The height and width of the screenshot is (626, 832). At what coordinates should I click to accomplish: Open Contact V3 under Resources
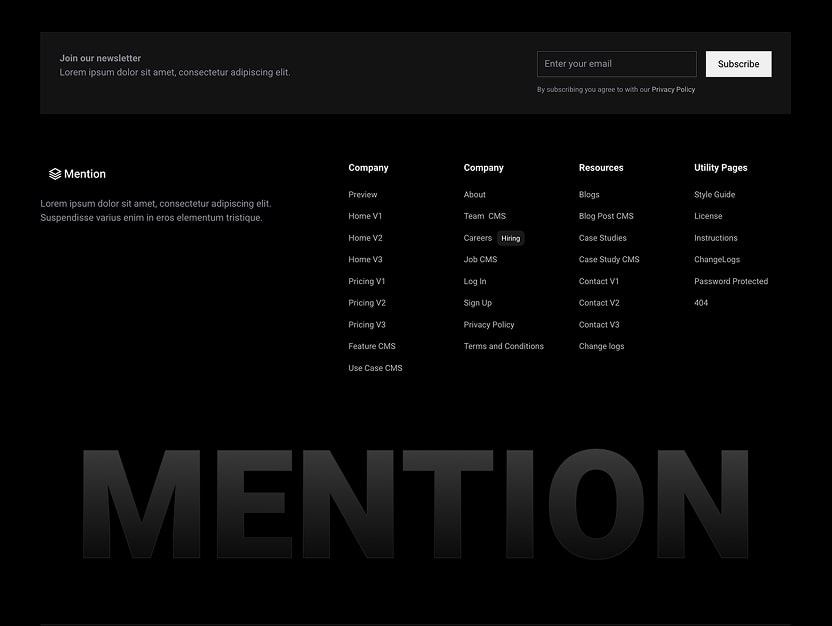pos(598,324)
